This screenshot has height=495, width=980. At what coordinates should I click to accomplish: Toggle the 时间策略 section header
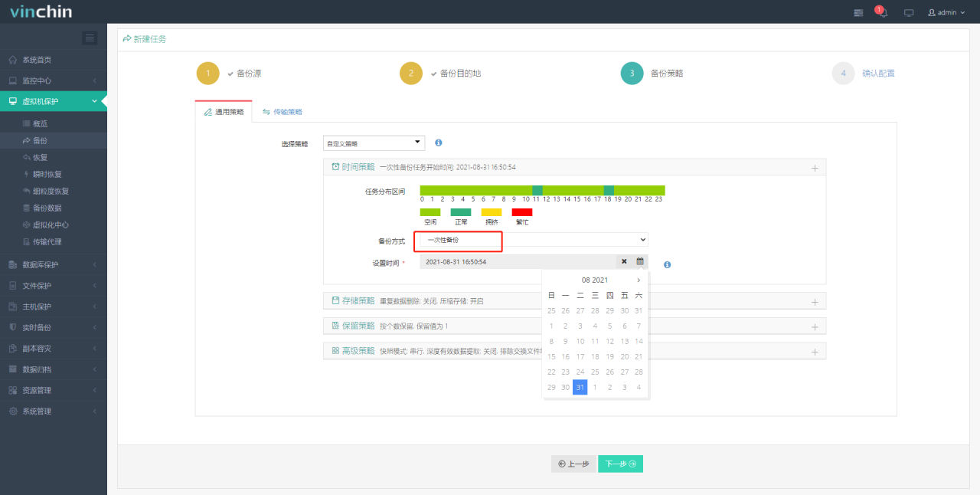pos(574,167)
